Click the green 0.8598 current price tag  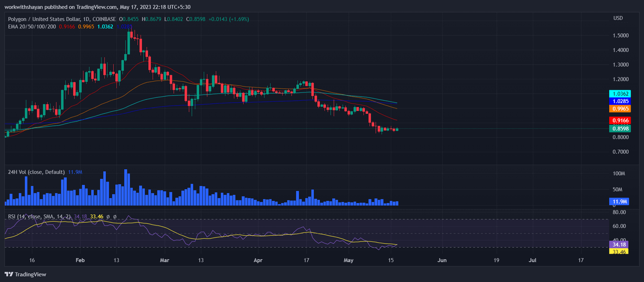(x=621, y=129)
